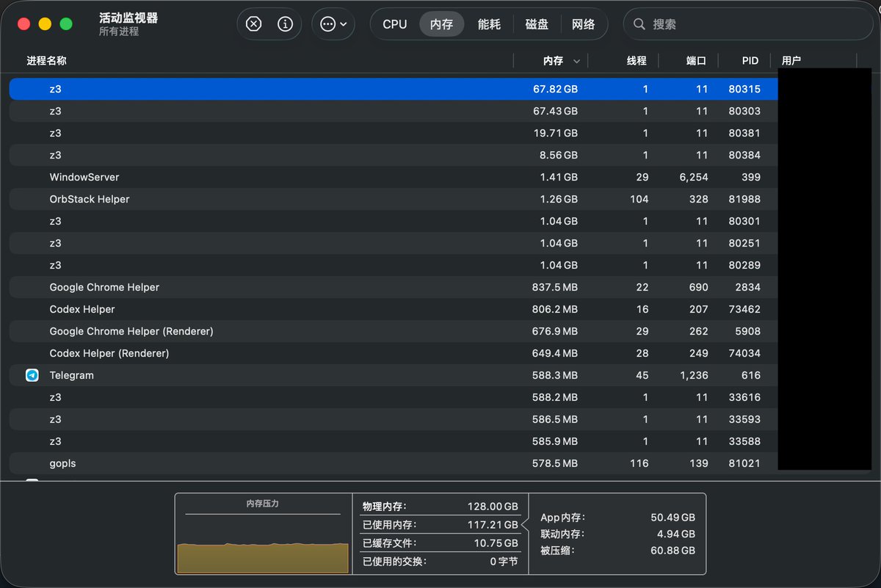Select z3 process with PID 80251
This screenshot has height=588, width=881.
(x=394, y=243)
